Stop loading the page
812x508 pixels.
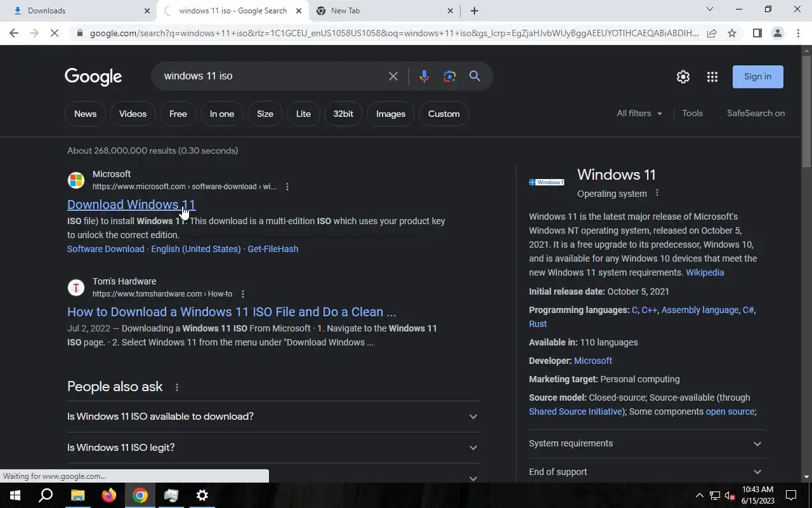[55, 33]
